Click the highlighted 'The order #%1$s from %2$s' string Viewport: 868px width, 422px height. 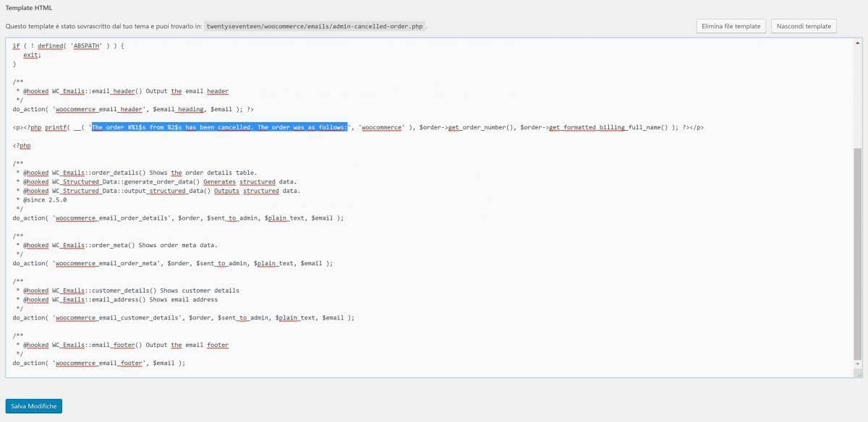pyautogui.click(x=219, y=127)
